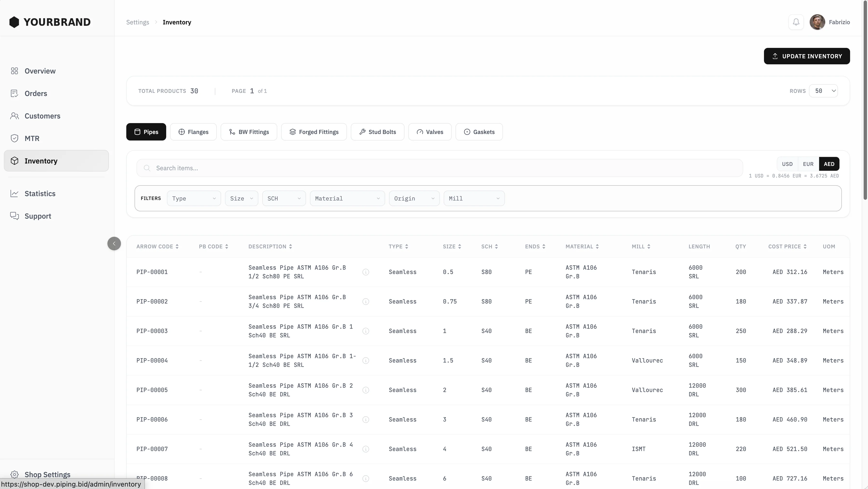
Task: Open the Rows per page dropdown
Action: [x=823, y=91]
